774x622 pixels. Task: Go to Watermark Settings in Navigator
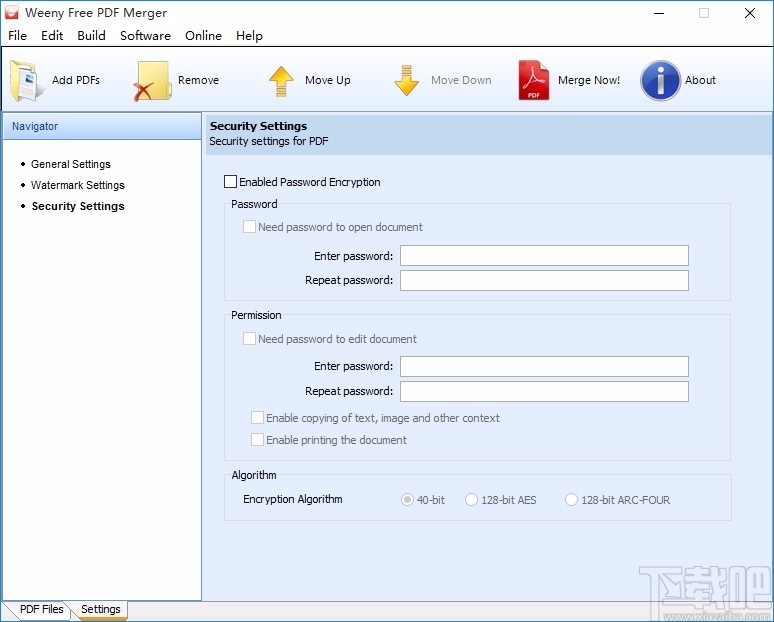[77, 185]
